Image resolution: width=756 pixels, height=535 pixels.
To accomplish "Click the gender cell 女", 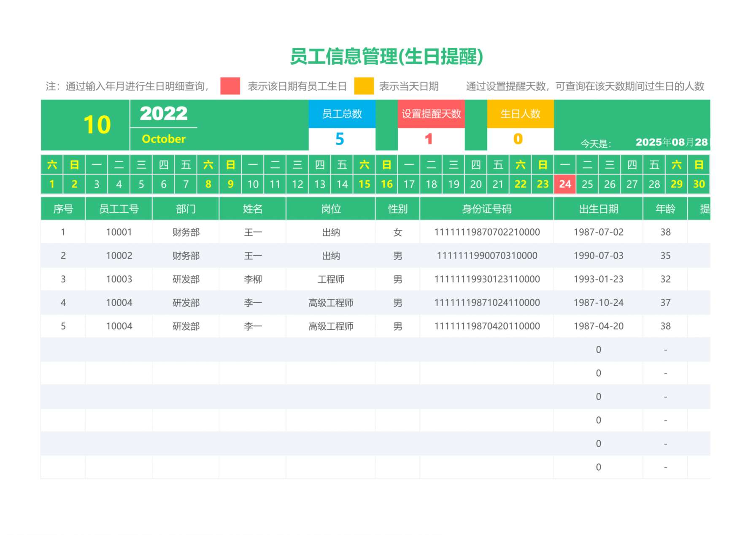I will 397,232.
